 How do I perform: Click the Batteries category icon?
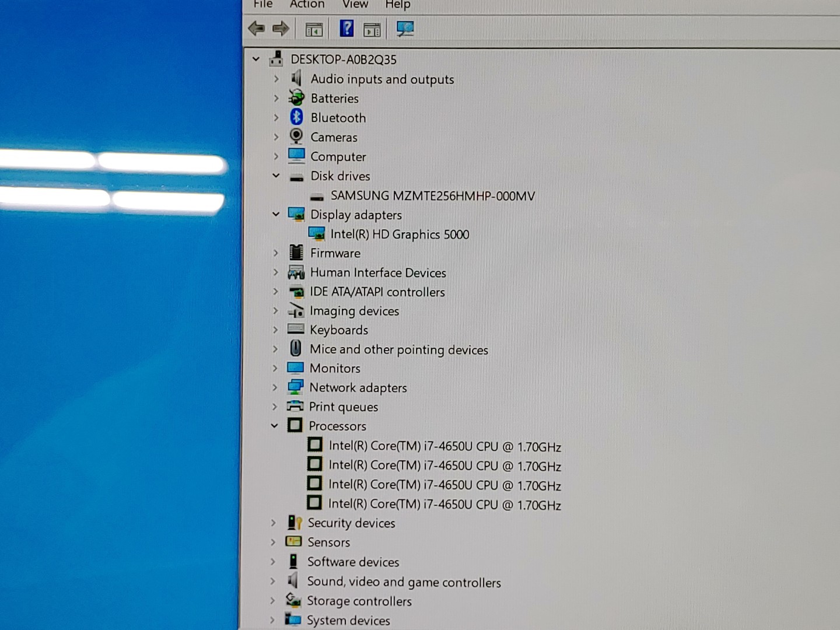(296, 98)
